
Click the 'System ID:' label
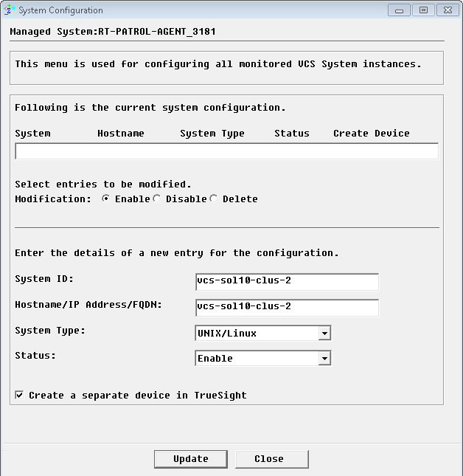pyautogui.click(x=44, y=279)
